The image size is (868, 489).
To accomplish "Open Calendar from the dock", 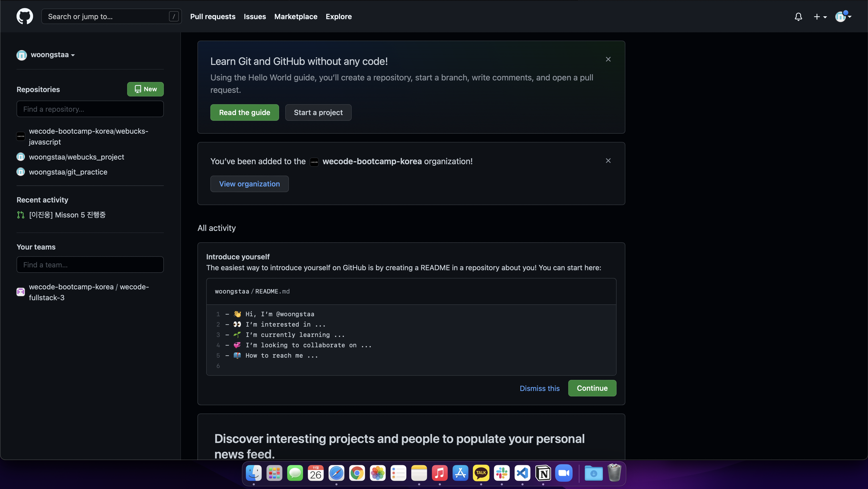I will pyautogui.click(x=316, y=473).
